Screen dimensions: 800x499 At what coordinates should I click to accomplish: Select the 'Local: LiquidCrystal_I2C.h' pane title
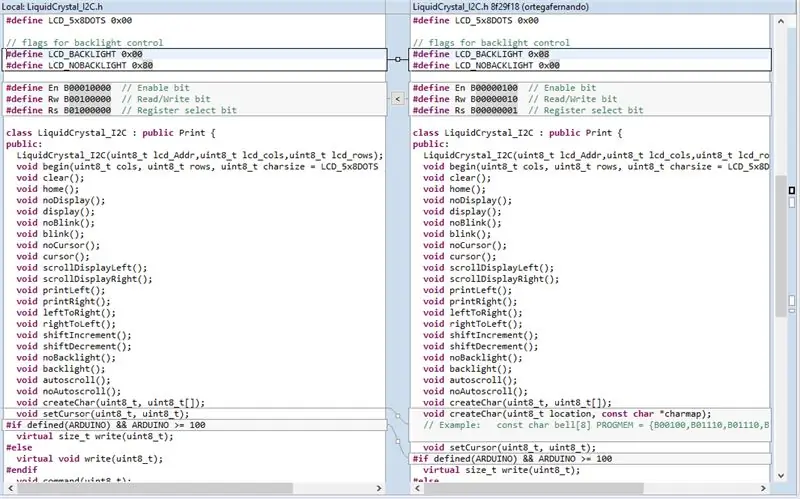[53, 7]
